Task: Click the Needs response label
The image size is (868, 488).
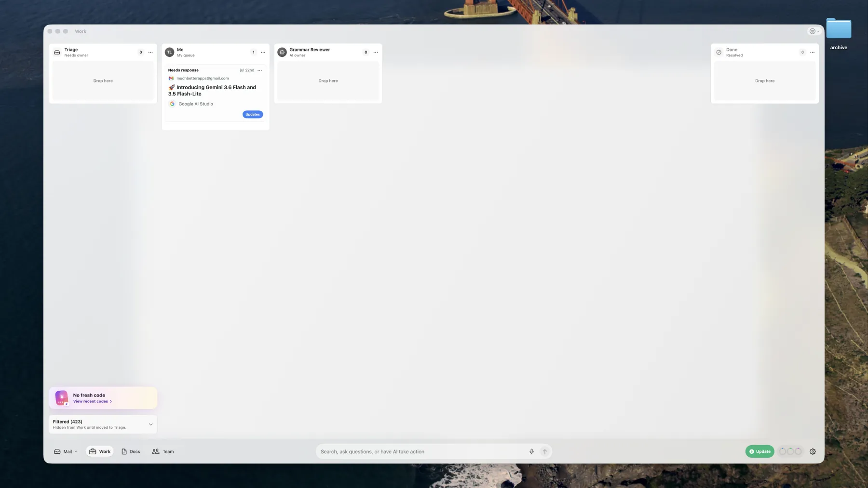Action: [183, 70]
